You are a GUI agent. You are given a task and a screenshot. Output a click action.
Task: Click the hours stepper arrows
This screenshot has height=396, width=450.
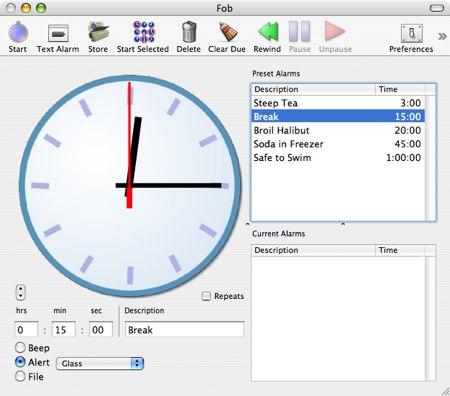(21, 292)
